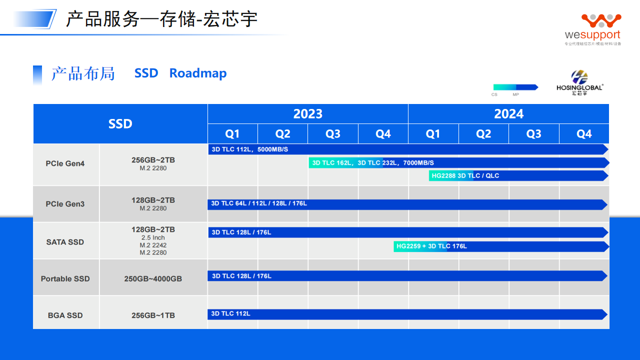Click the blue parallelogram title decoration
Image resolution: width=640 pixels, height=360 pixels.
35,19
